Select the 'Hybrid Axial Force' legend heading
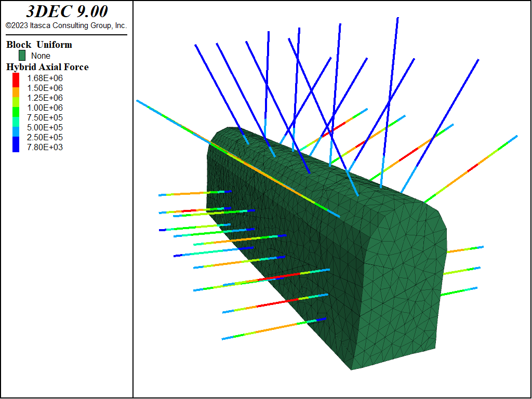 (x=47, y=67)
